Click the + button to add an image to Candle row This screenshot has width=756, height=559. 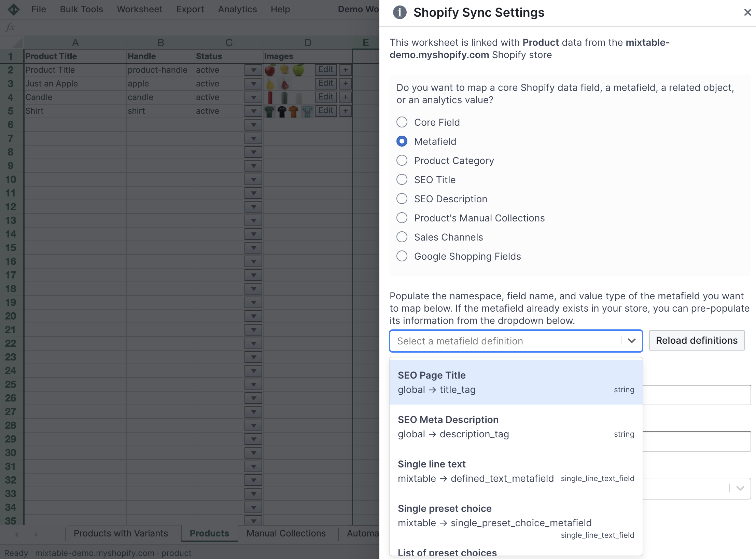pos(345,97)
